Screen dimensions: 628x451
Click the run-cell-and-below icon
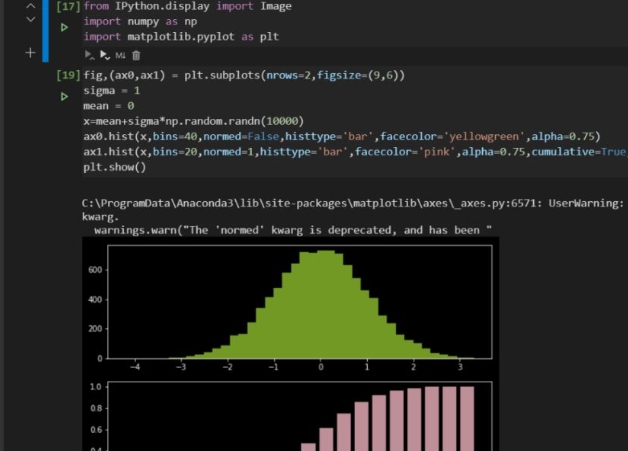105,55
